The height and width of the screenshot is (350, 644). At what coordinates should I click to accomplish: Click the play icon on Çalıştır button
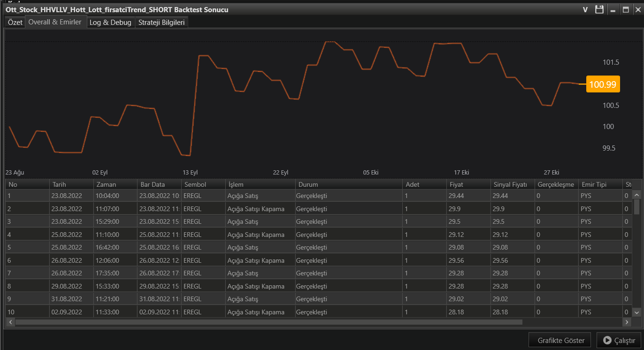(x=607, y=340)
